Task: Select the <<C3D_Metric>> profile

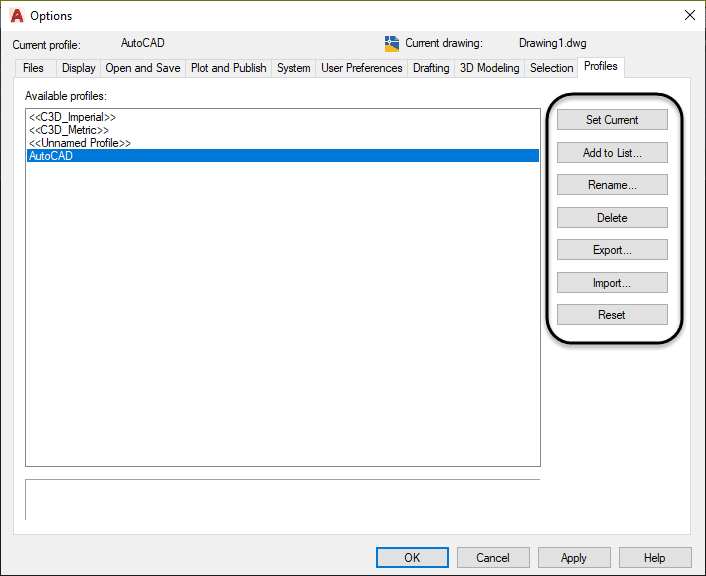Action: [283, 130]
